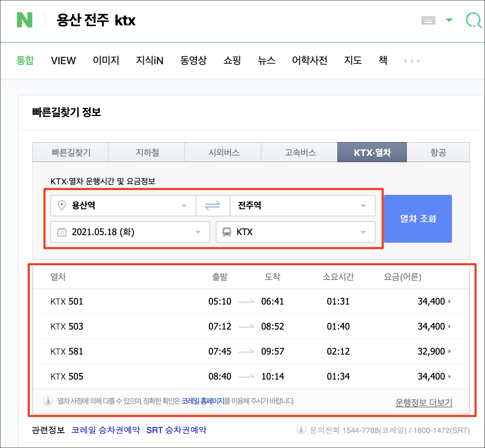Select the KTX 501 train row
The image size is (485, 448).
tap(251, 301)
